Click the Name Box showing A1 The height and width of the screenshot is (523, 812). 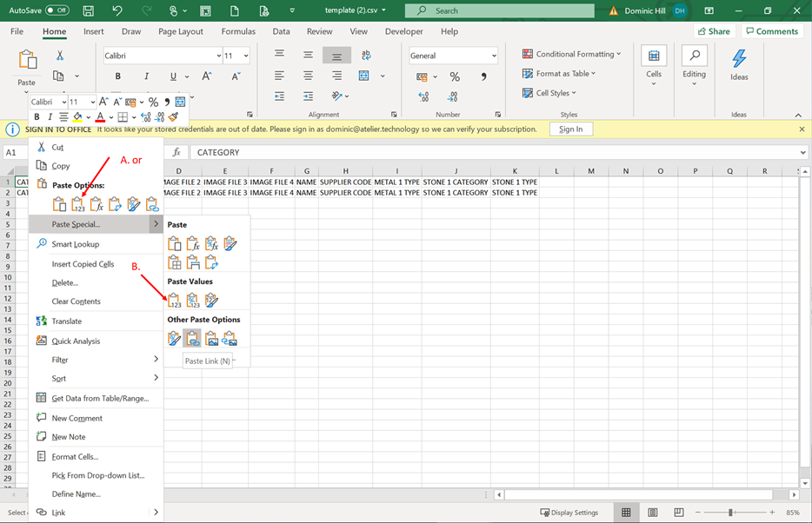(17, 153)
